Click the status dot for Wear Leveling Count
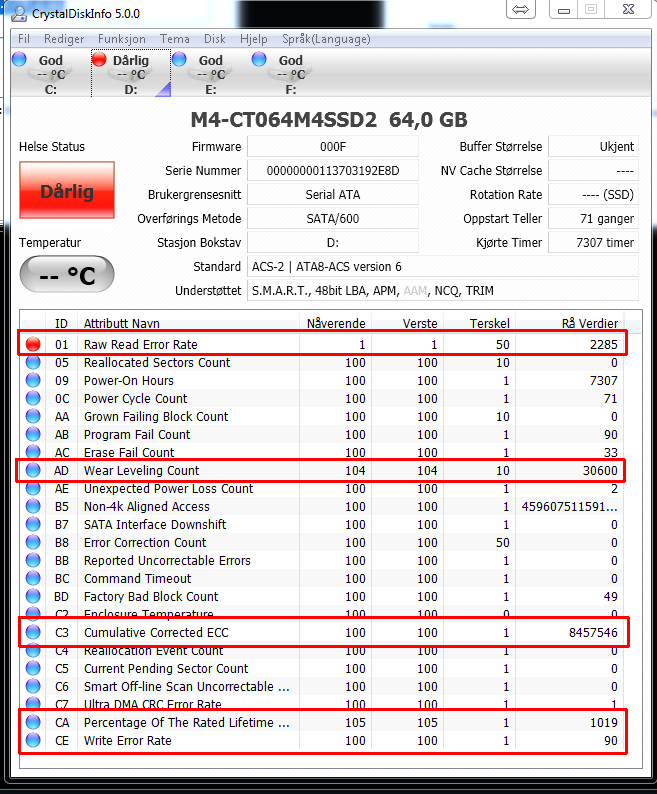The width and height of the screenshot is (657, 794). pos(33,470)
